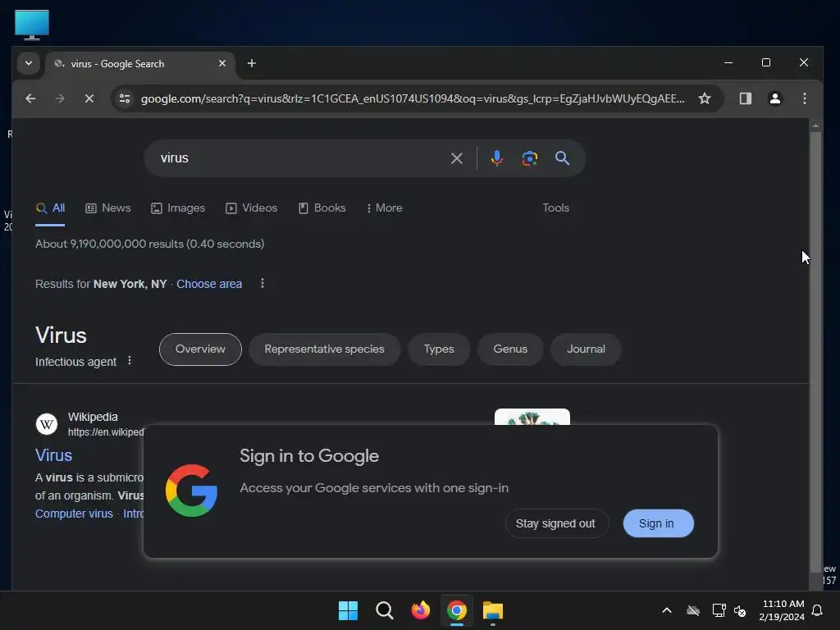This screenshot has height=630, width=840.
Task: Click the results count text
Action: 149,244
